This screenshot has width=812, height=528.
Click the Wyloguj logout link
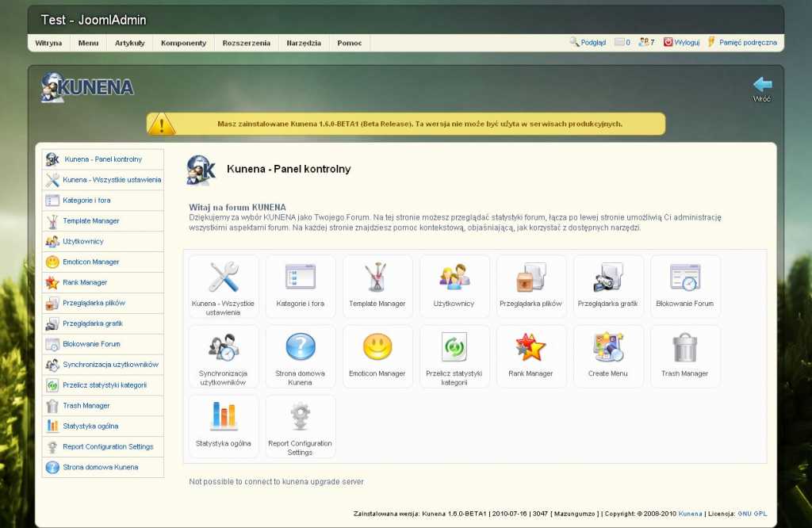point(681,43)
